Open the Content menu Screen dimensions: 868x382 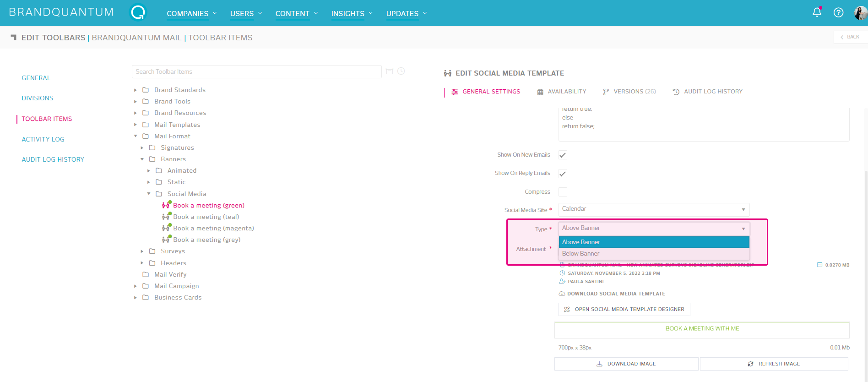click(x=297, y=14)
